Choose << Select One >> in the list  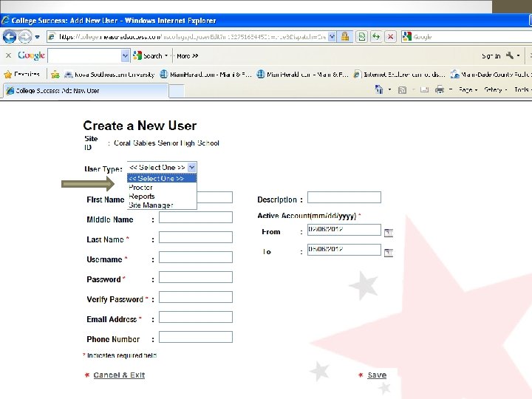(162, 178)
